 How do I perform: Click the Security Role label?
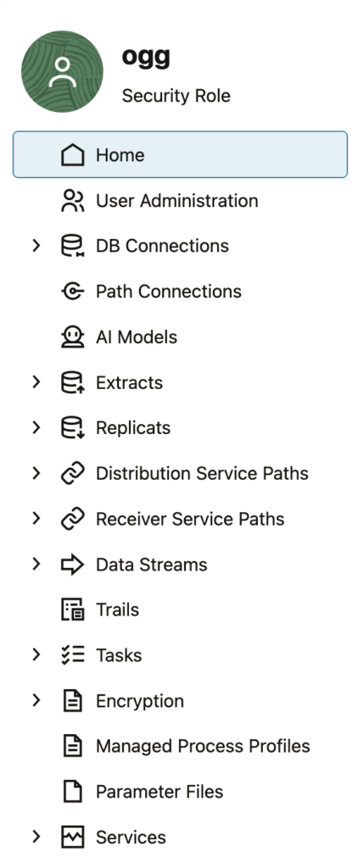176,96
